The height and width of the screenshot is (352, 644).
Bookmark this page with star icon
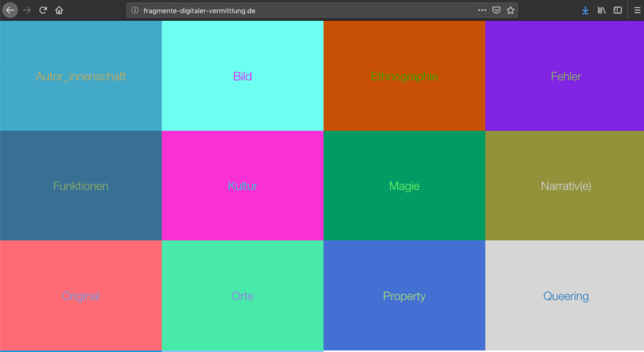point(511,10)
